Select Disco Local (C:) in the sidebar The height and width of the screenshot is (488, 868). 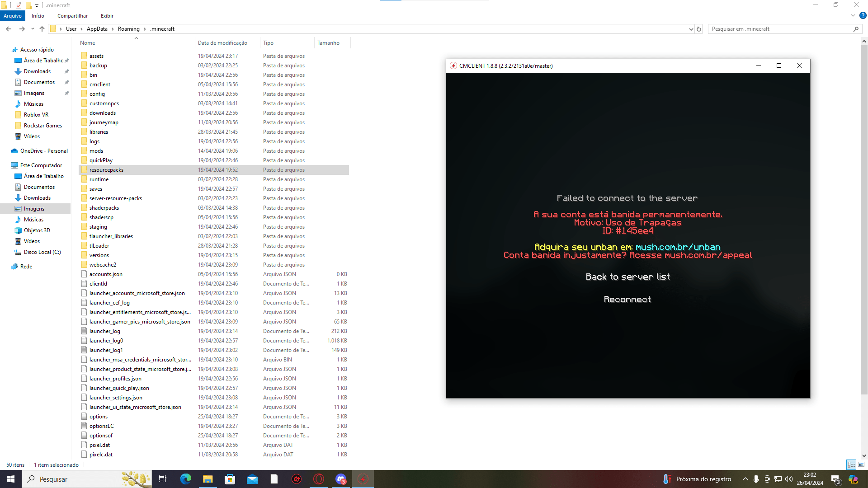pyautogui.click(x=42, y=252)
